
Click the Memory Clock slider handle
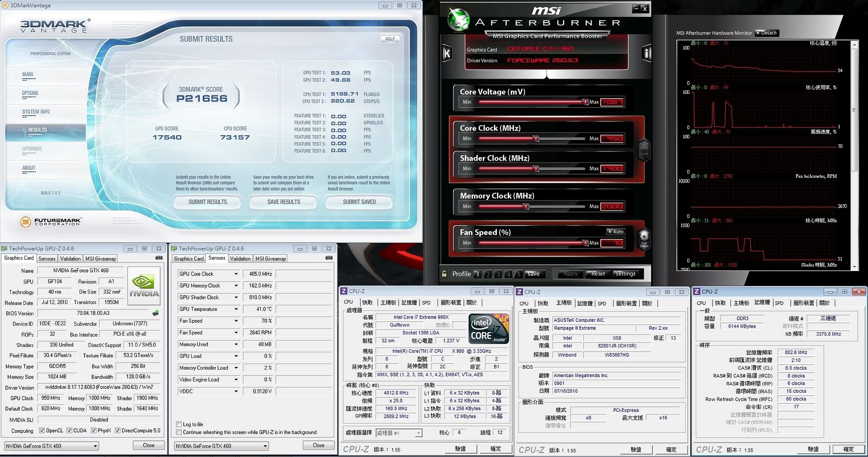[x=526, y=206]
